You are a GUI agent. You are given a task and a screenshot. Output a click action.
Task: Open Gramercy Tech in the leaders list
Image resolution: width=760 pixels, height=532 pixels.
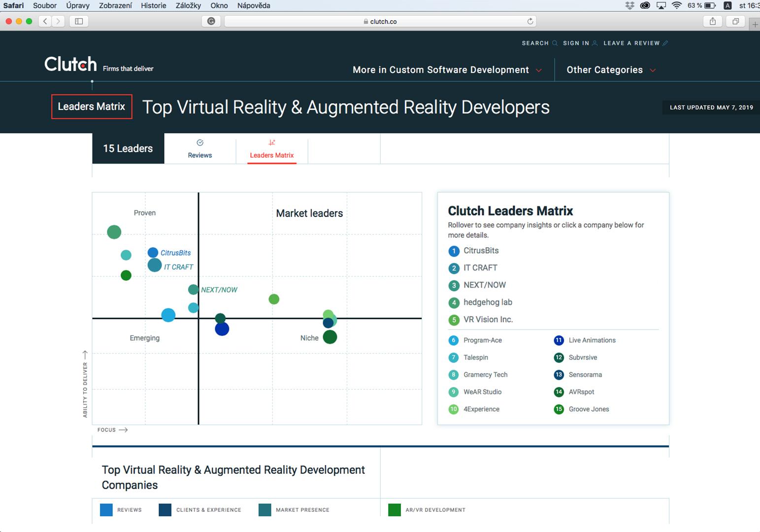(x=485, y=375)
